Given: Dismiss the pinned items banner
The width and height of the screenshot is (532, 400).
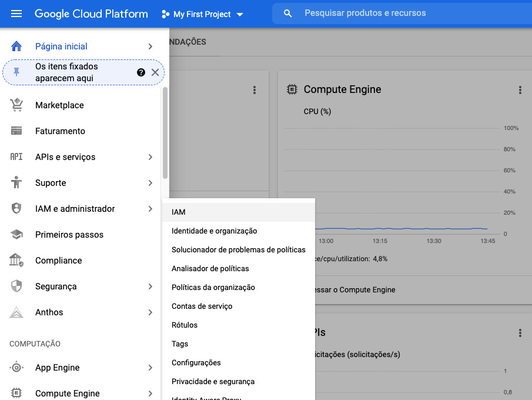Looking at the screenshot, I should (155, 72).
